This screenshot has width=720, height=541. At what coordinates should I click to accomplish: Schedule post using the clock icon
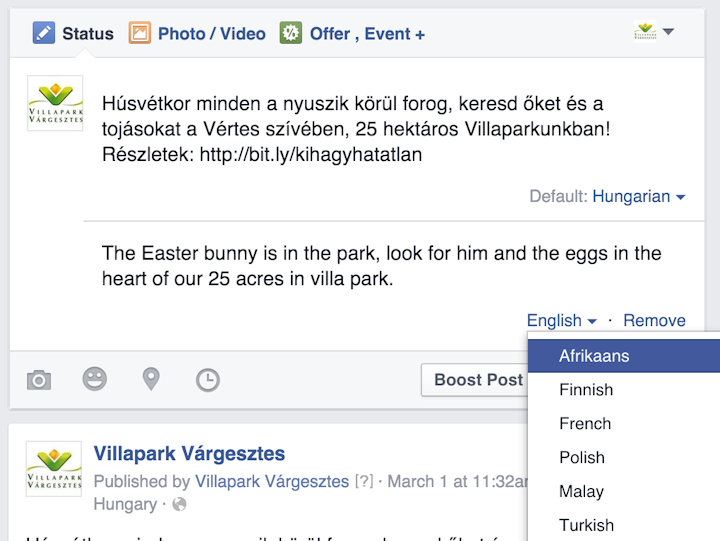(208, 380)
